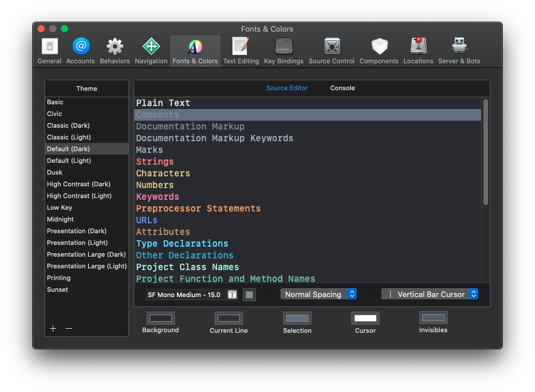The width and height of the screenshot is (535, 392).
Task: Open the Accounts preferences pane
Action: [x=80, y=51]
